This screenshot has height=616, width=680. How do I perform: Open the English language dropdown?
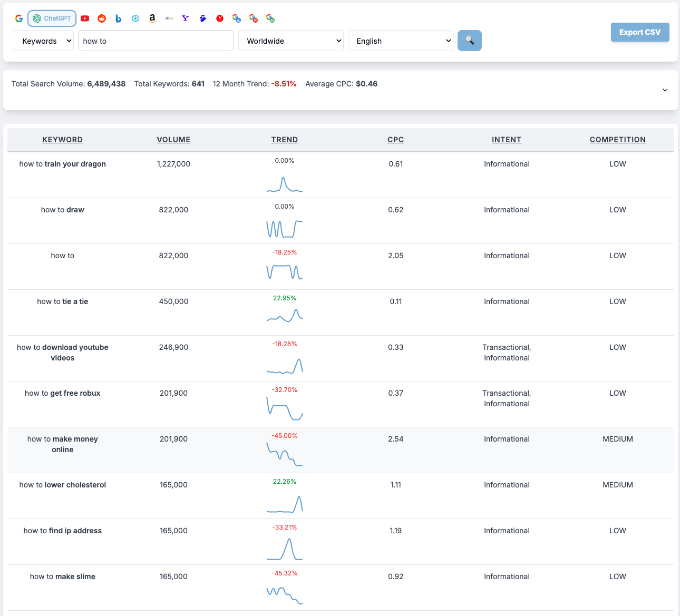point(400,41)
